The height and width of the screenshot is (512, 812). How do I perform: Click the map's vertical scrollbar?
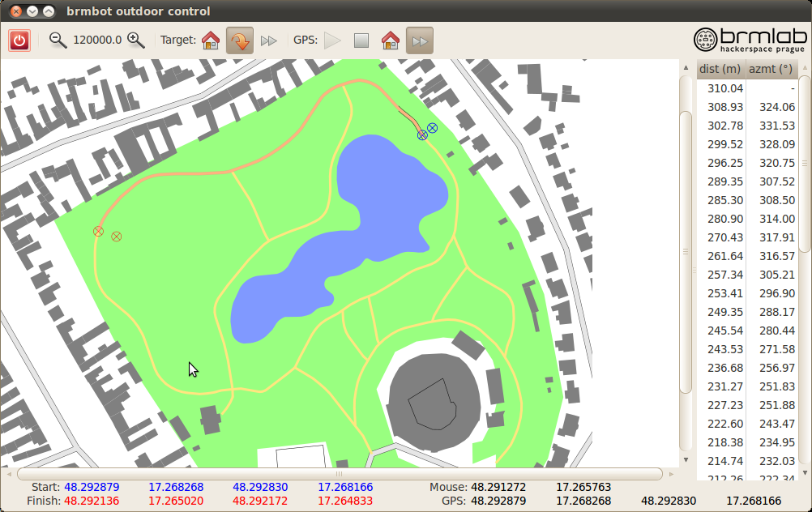click(x=685, y=251)
